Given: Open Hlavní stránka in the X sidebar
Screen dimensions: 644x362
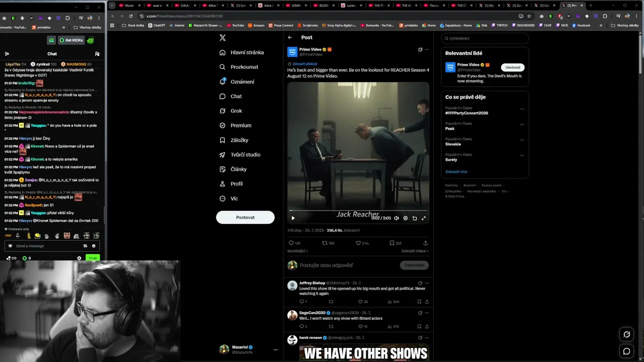Looking at the screenshot, I should tap(242, 52).
